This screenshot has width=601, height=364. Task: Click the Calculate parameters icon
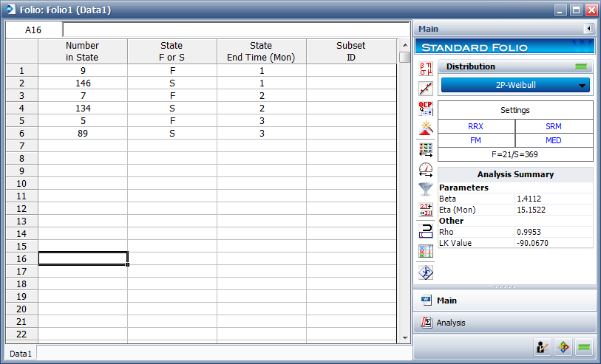point(426,69)
